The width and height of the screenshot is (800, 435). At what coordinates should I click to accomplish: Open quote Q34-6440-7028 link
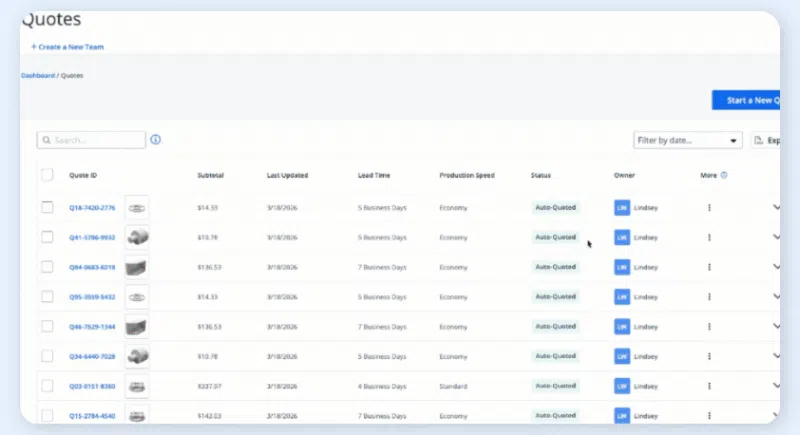(92, 356)
